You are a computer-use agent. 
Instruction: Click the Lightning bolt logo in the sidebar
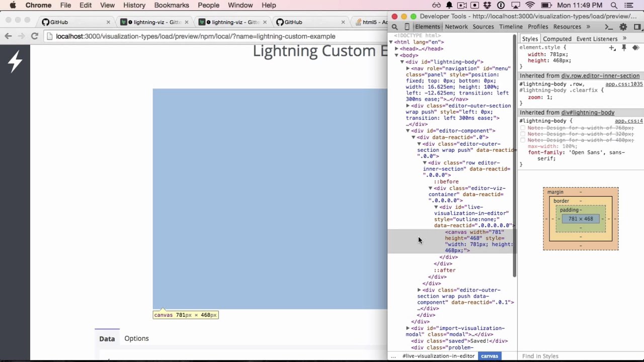[x=15, y=61]
